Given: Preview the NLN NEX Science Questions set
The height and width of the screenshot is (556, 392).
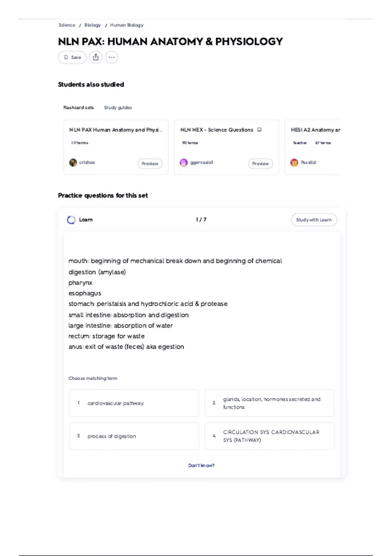Looking at the screenshot, I should tap(260, 164).
